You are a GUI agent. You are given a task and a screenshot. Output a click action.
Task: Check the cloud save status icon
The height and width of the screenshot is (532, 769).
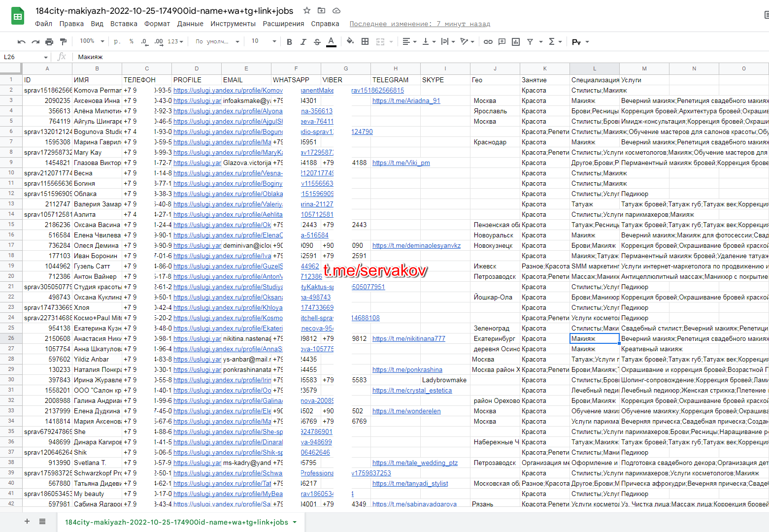(x=336, y=10)
